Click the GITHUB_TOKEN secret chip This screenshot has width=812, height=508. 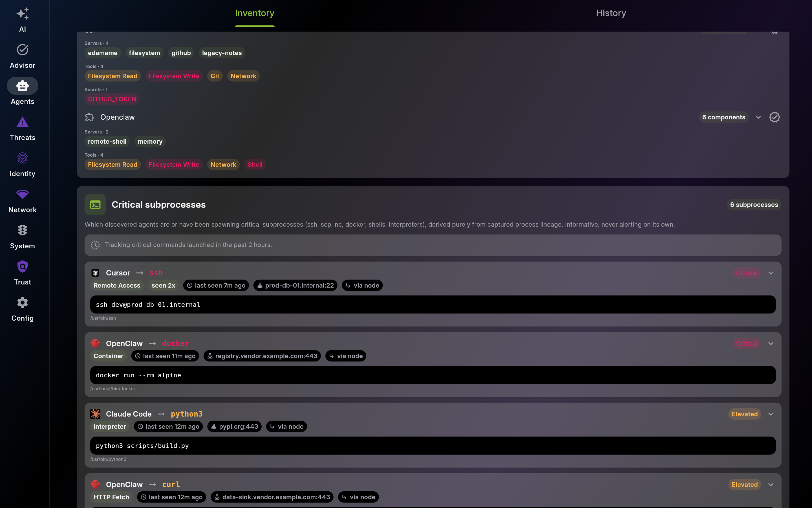pyautogui.click(x=112, y=99)
